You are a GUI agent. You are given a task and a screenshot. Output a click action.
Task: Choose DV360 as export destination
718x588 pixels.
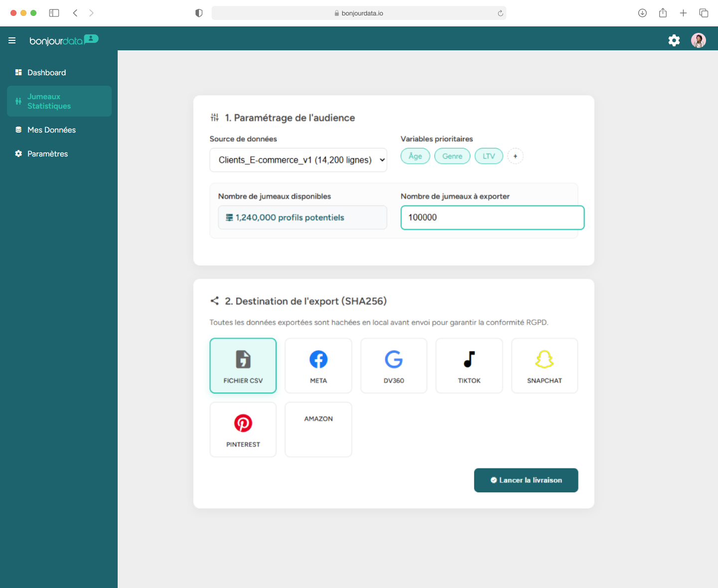[393, 366]
